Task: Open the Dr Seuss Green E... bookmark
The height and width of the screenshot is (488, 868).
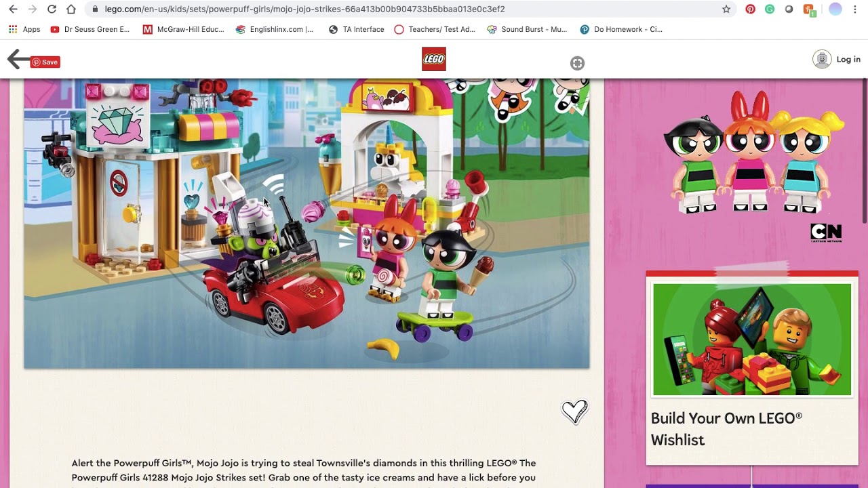Action: (90, 29)
